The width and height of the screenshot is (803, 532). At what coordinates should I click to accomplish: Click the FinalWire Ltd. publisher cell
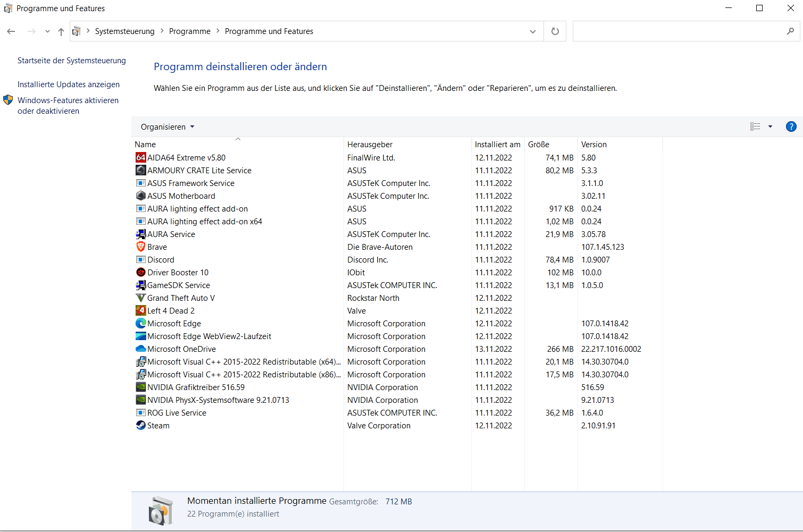pyautogui.click(x=371, y=157)
